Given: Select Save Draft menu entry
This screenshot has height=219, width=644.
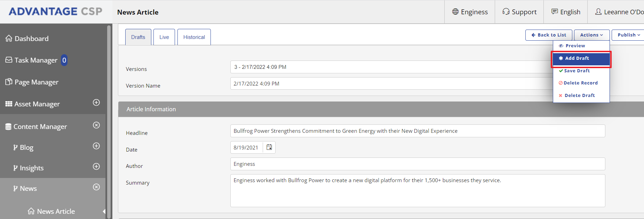Looking at the screenshot, I should (577, 71).
